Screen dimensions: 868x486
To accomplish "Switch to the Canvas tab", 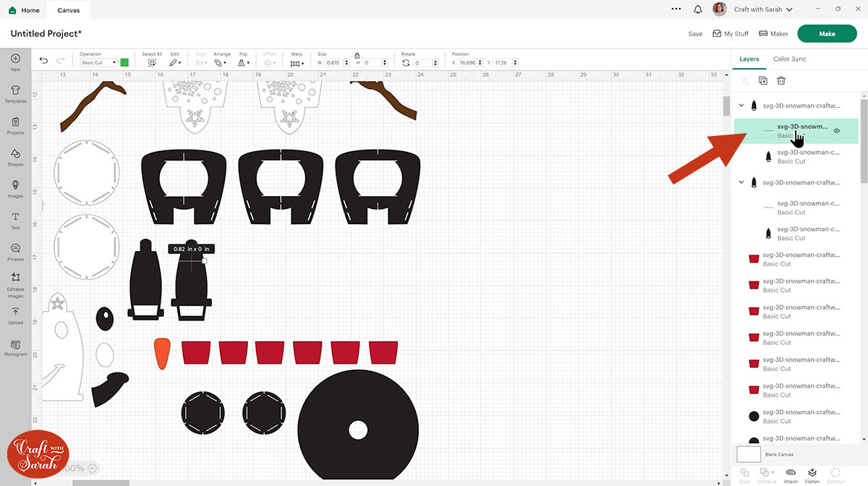I will 69,10.
